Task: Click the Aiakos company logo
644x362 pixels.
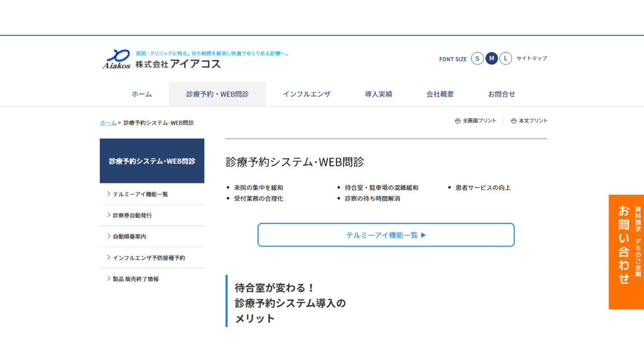Action: pyautogui.click(x=117, y=59)
